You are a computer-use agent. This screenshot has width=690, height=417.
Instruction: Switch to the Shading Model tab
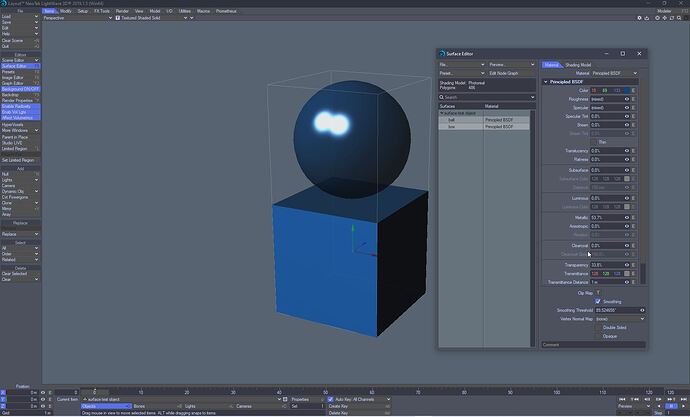[x=578, y=65]
